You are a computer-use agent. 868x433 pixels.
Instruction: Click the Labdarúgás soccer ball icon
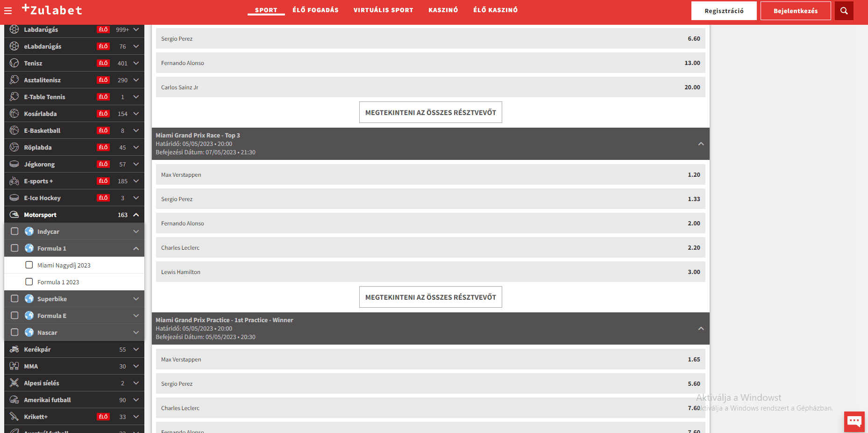tap(14, 29)
